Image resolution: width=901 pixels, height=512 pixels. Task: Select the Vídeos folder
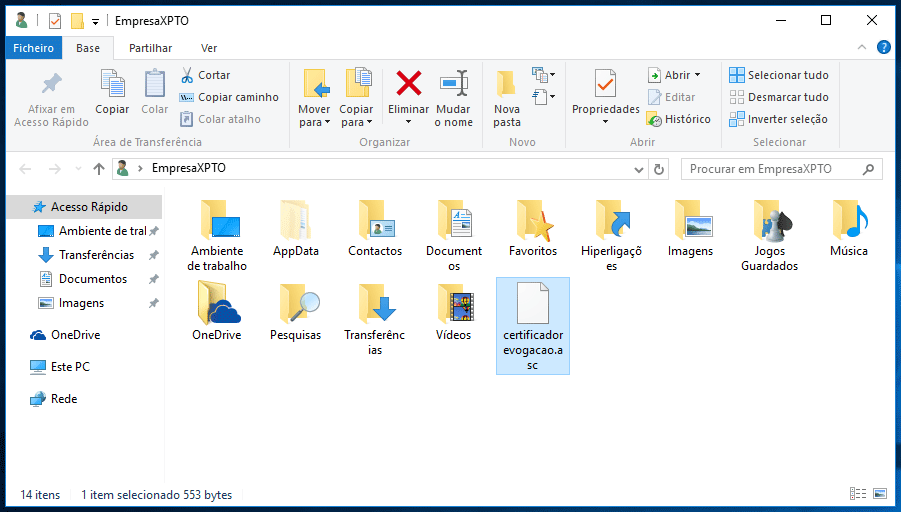454,312
